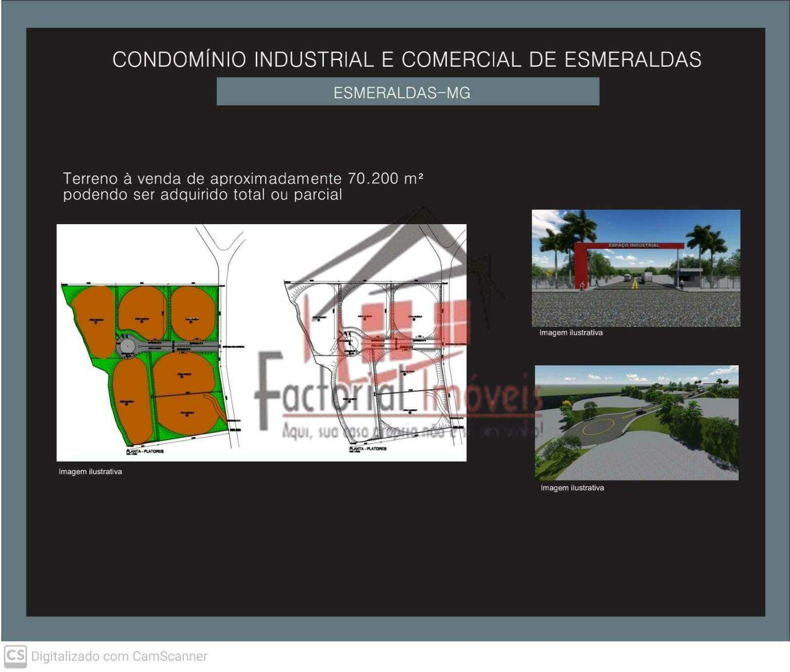Click the Digitalizado com CamScanner text

click(119, 656)
